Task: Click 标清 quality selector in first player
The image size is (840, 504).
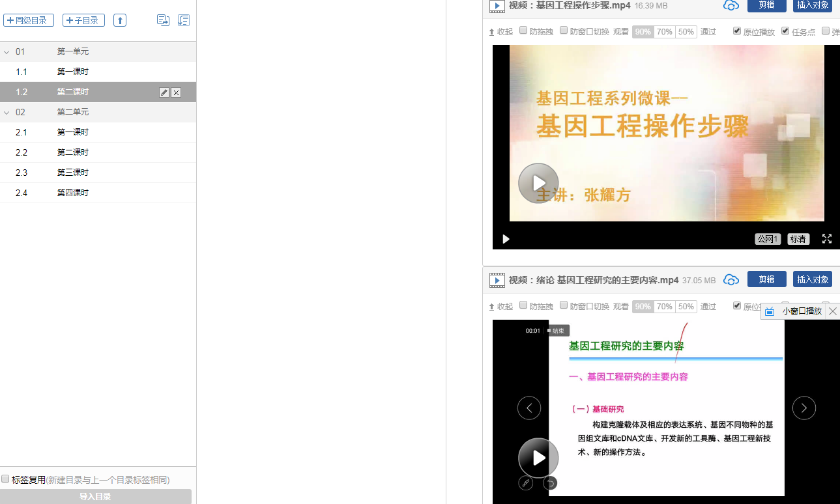Action: pyautogui.click(x=798, y=239)
